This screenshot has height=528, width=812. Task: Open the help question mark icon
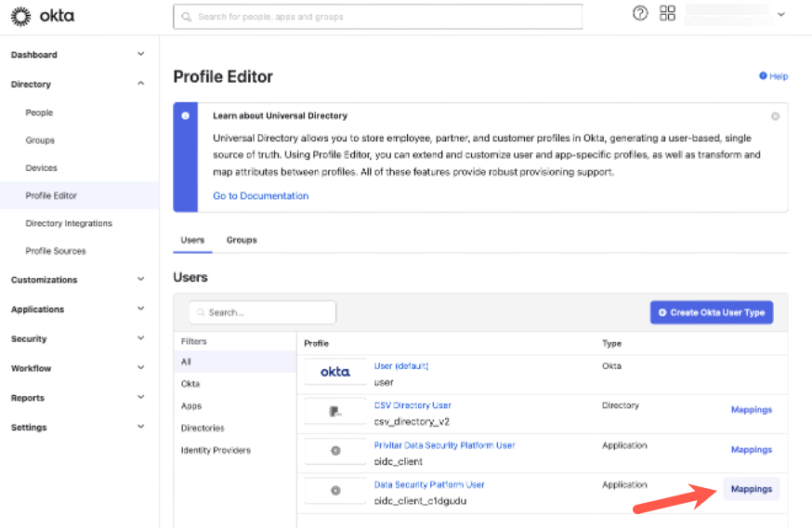click(x=640, y=13)
